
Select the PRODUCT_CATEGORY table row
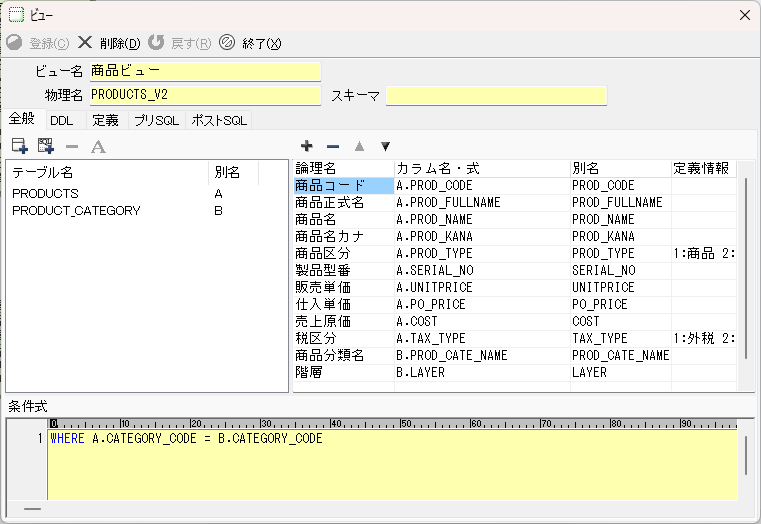tap(146, 211)
